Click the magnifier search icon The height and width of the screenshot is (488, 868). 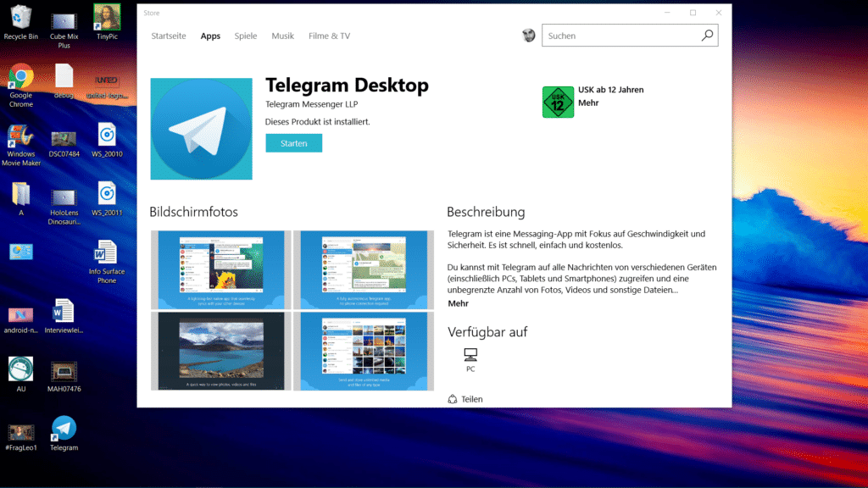pos(707,35)
